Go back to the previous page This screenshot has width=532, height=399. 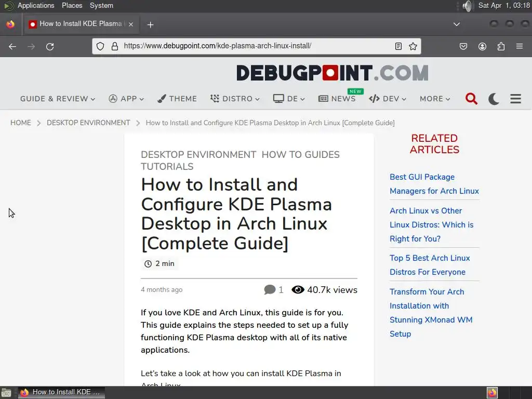tap(12, 46)
